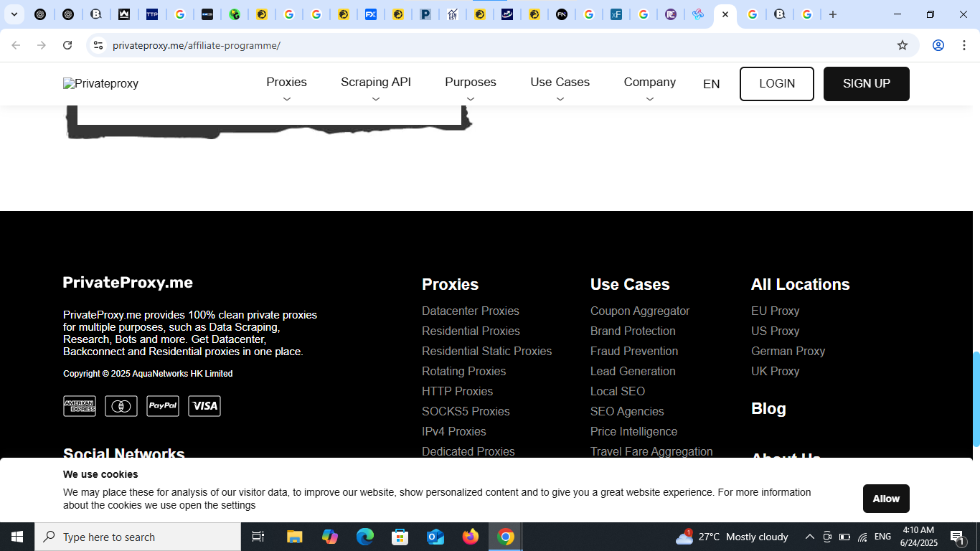The height and width of the screenshot is (551, 980).
Task: Click the PayPal payment icon
Action: (x=163, y=406)
